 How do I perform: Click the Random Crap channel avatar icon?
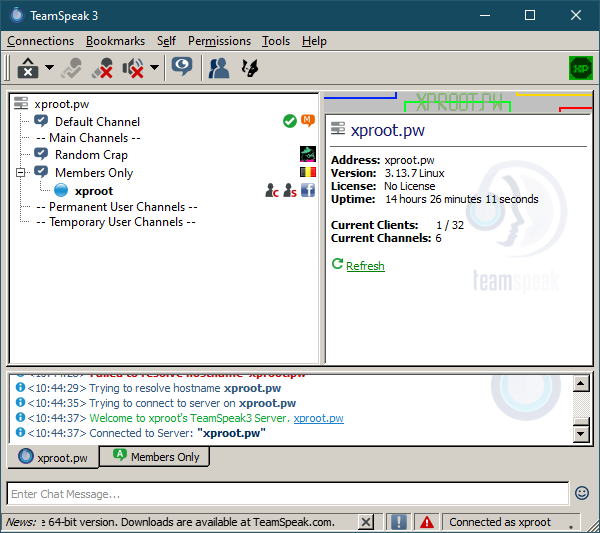[308, 154]
